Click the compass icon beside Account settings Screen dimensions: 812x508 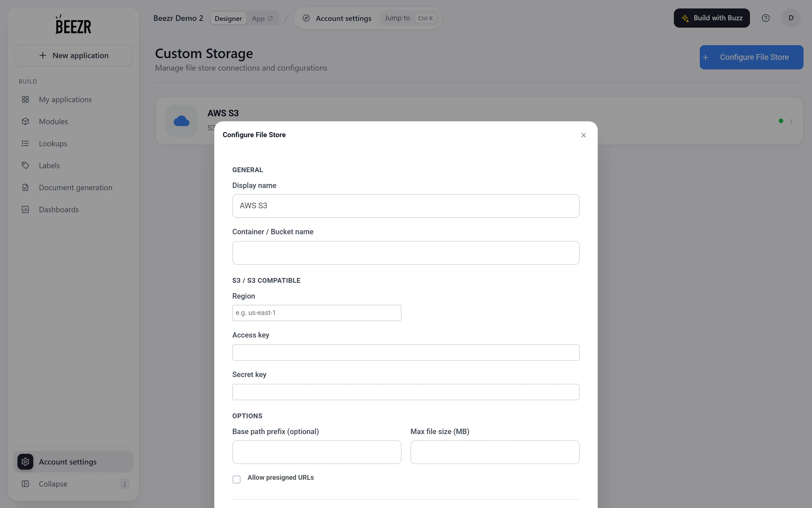pyautogui.click(x=306, y=18)
